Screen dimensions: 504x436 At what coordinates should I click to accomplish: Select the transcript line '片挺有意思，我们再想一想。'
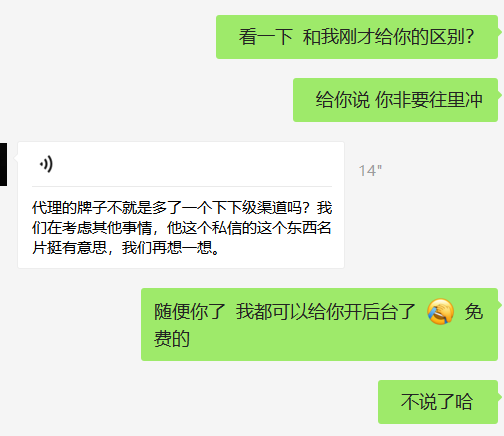[126, 248]
